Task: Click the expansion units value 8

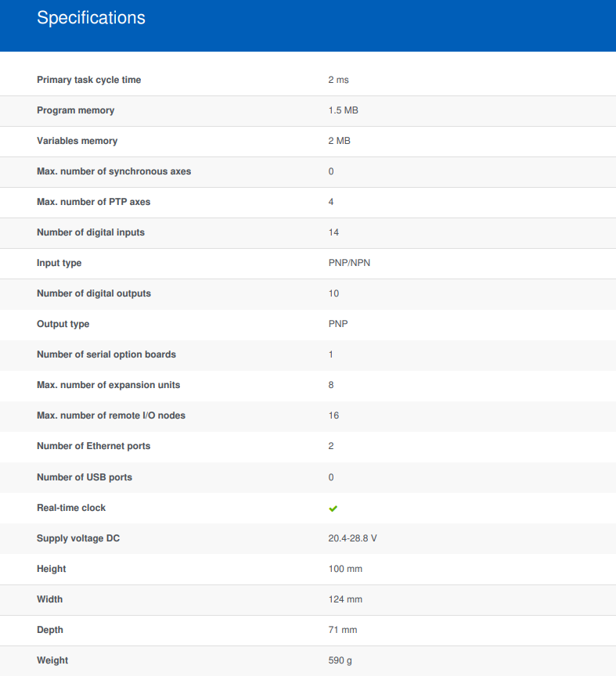Action: pyautogui.click(x=331, y=385)
